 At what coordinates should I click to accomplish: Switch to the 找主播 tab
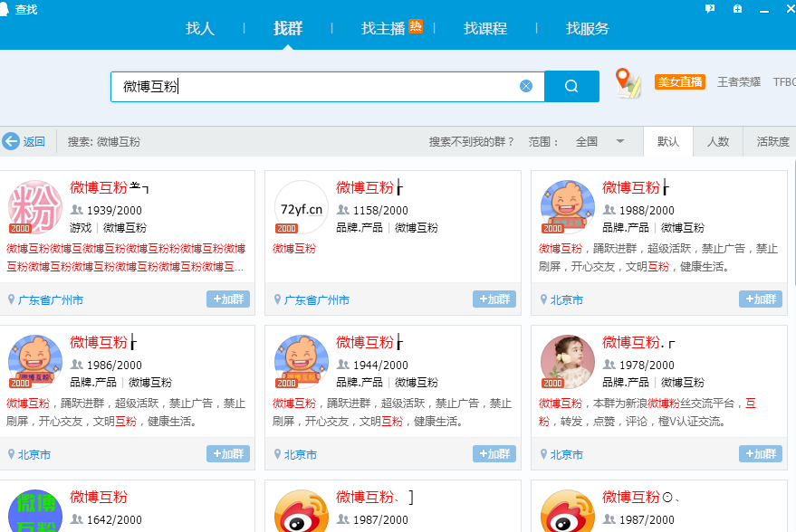pos(383,28)
